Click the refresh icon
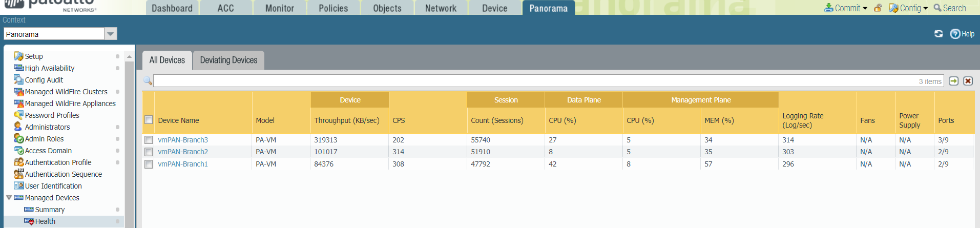The height and width of the screenshot is (228, 980). pyautogui.click(x=939, y=34)
